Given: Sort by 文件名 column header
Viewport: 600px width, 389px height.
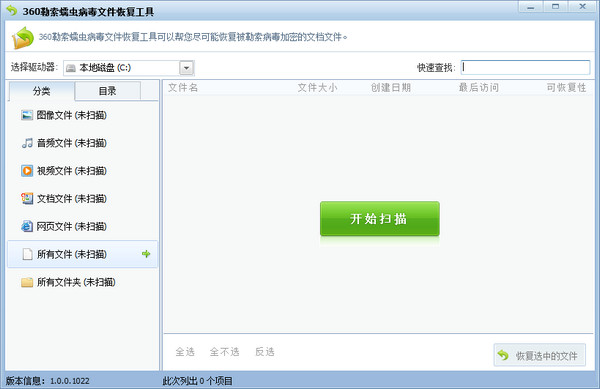Looking at the screenshot, I should (183, 88).
